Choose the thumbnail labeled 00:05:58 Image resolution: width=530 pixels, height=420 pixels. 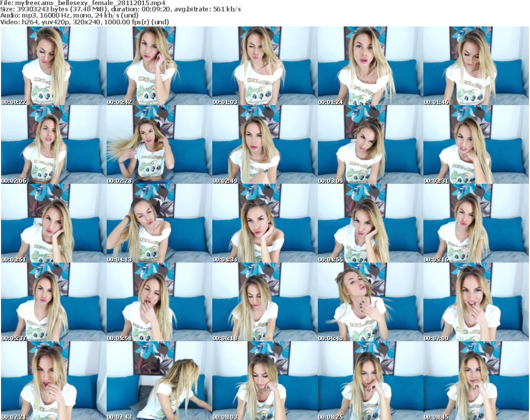click(x=159, y=302)
